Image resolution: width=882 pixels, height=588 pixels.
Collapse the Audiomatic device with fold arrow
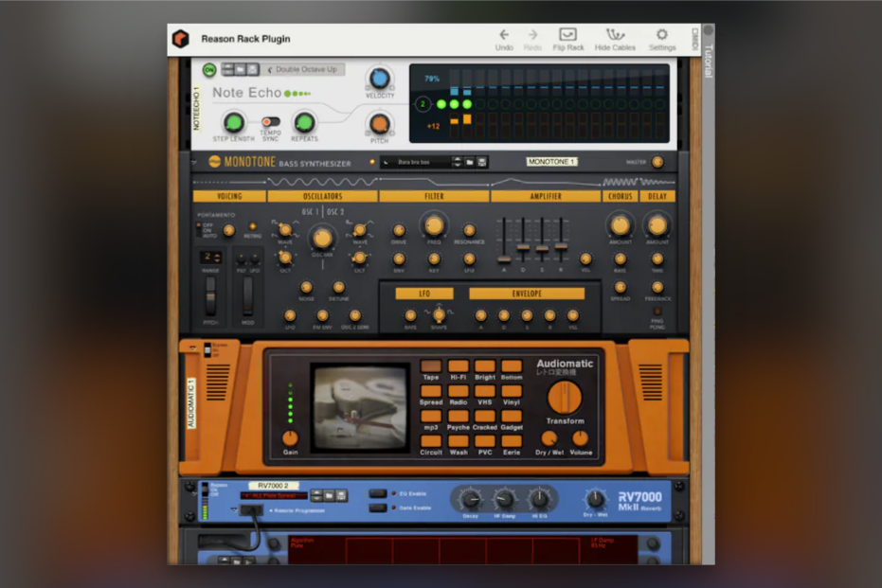pyautogui.click(x=193, y=348)
